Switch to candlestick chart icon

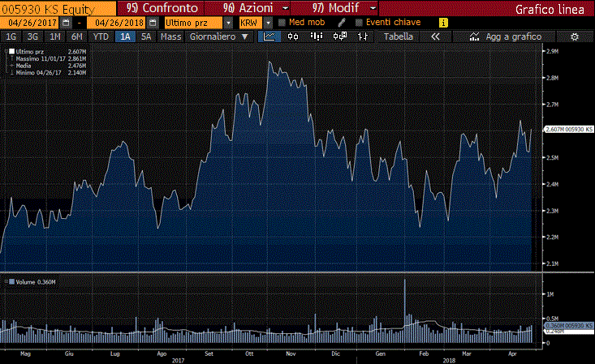pos(293,36)
